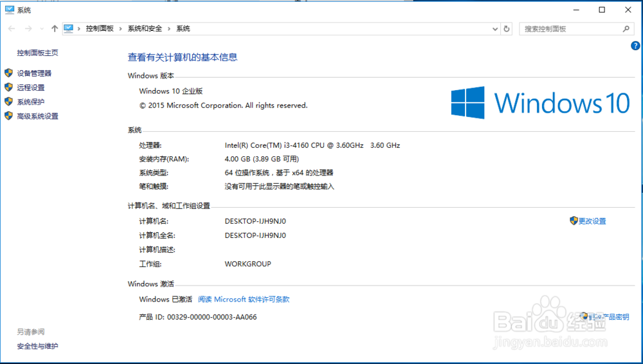Click 更改设置 link
This screenshot has width=643, height=364.
tap(592, 221)
